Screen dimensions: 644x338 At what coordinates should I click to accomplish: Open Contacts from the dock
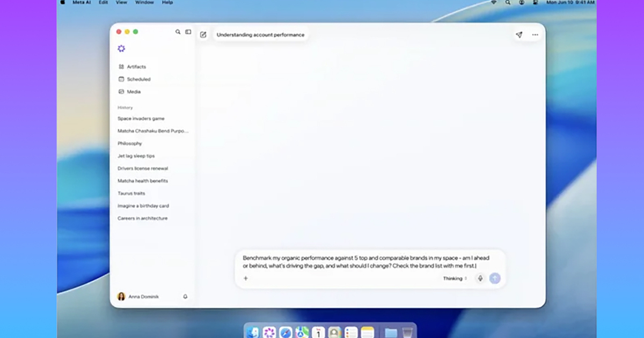point(335,333)
